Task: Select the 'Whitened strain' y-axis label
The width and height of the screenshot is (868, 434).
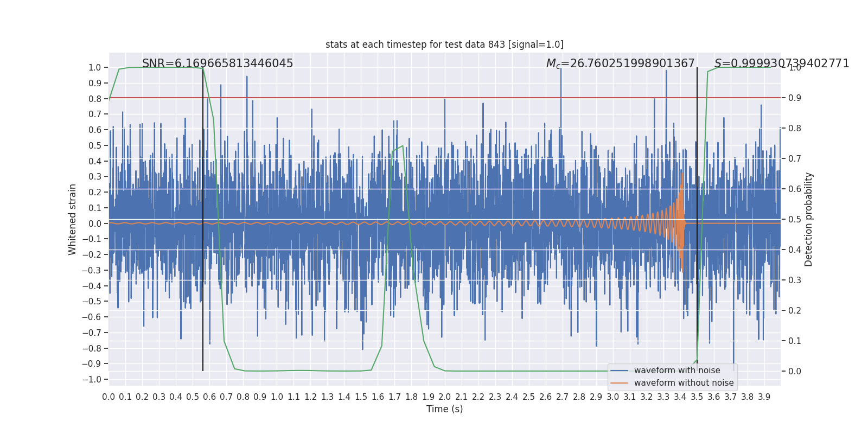Action: 73,219
